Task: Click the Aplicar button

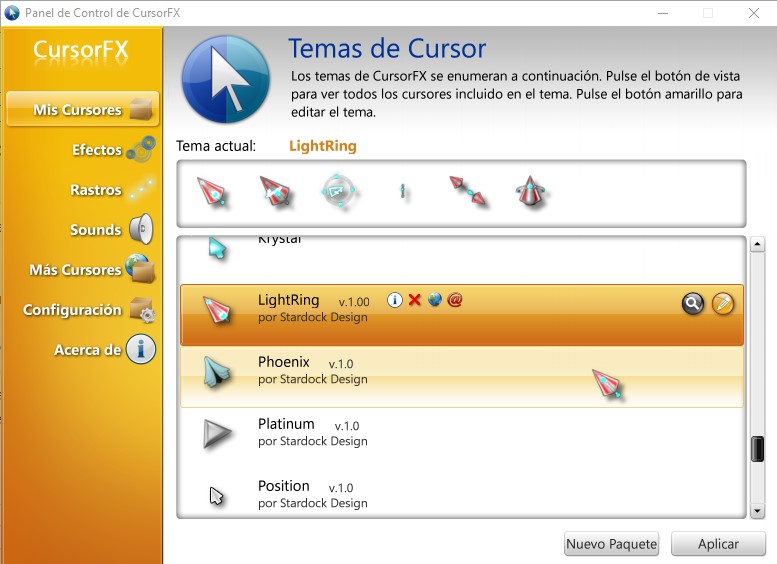Action: pos(718,544)
